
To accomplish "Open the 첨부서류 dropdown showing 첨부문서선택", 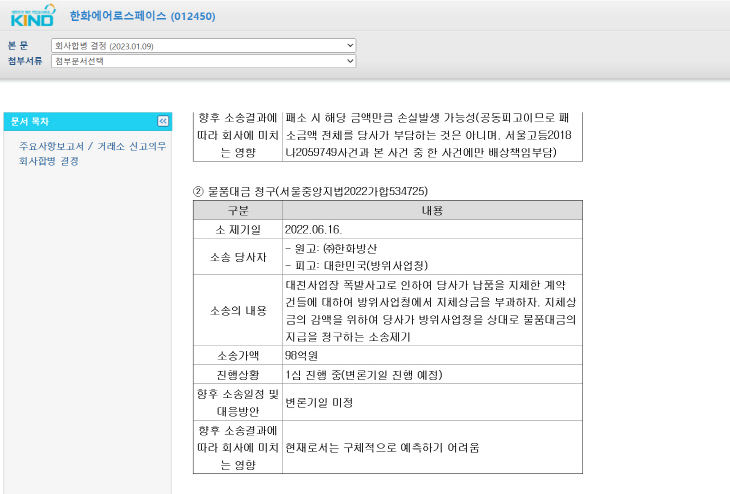I will pos(203,61).
